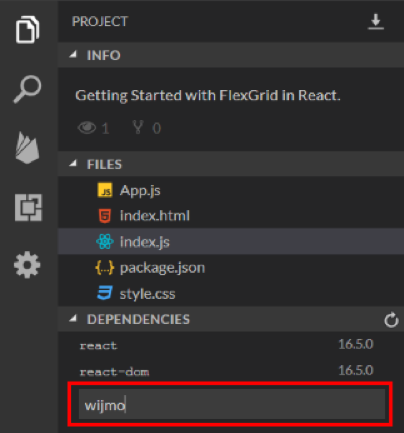This screenshot has width=404, height=433.
Task: Collapse the INFO section arrow
Action: coord(73,54)
